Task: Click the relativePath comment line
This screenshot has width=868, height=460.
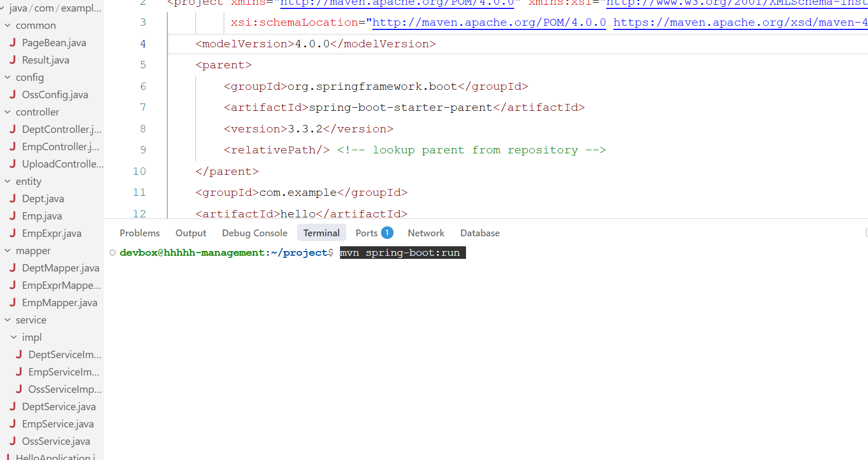Action: (x=415, y=150)
